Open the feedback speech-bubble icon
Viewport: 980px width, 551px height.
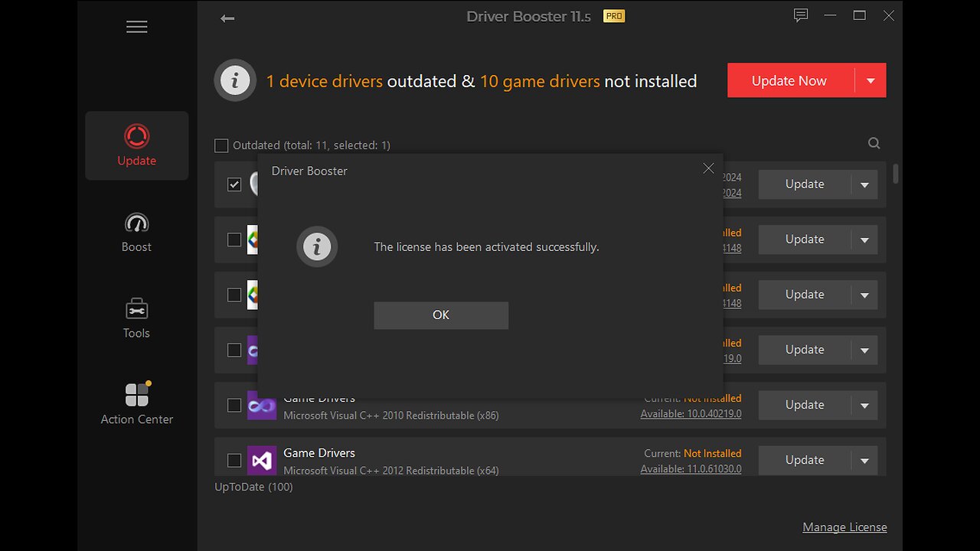[801, 15]
